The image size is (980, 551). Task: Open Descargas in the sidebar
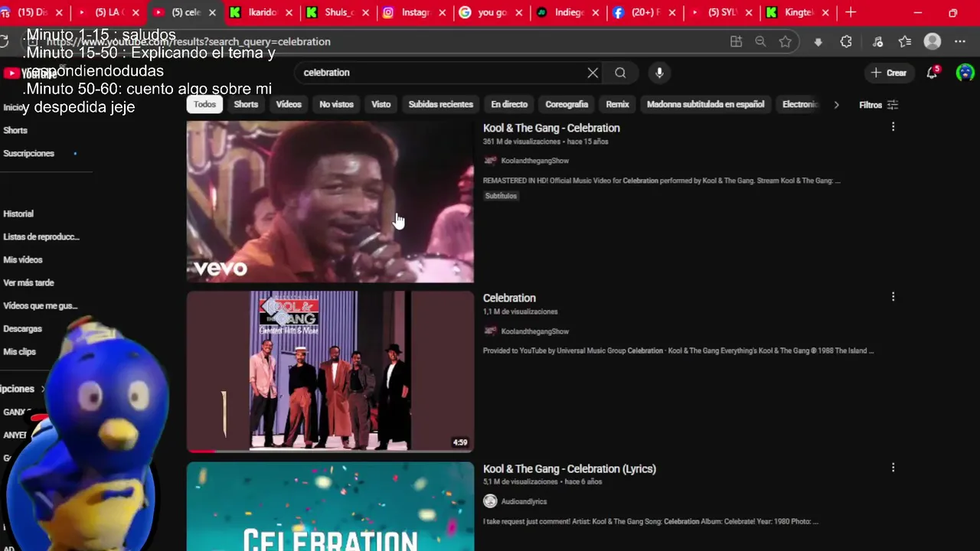(x=23, y=328)
